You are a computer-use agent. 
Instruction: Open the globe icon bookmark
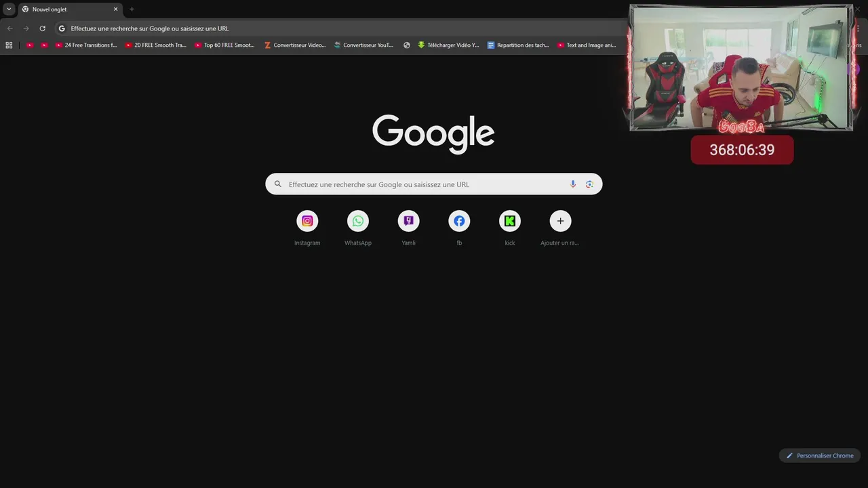point(407,45)
